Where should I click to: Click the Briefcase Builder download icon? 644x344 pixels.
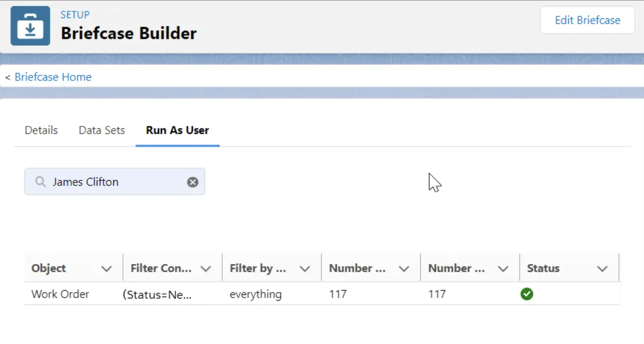30,26
